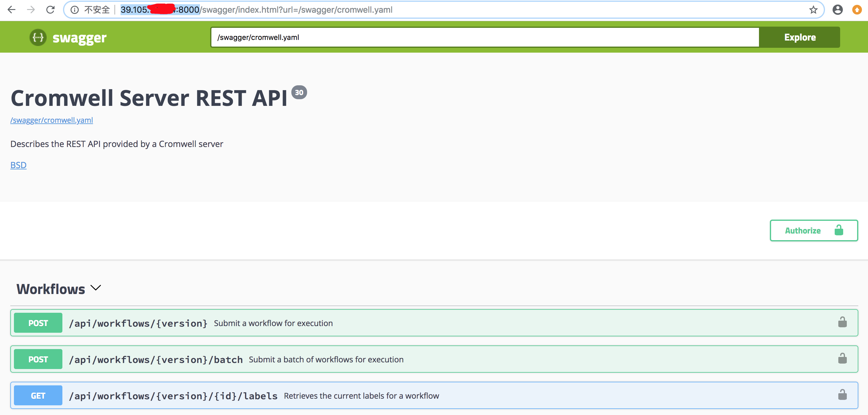Click lock on labels GET endpoint

click(842, 395)
